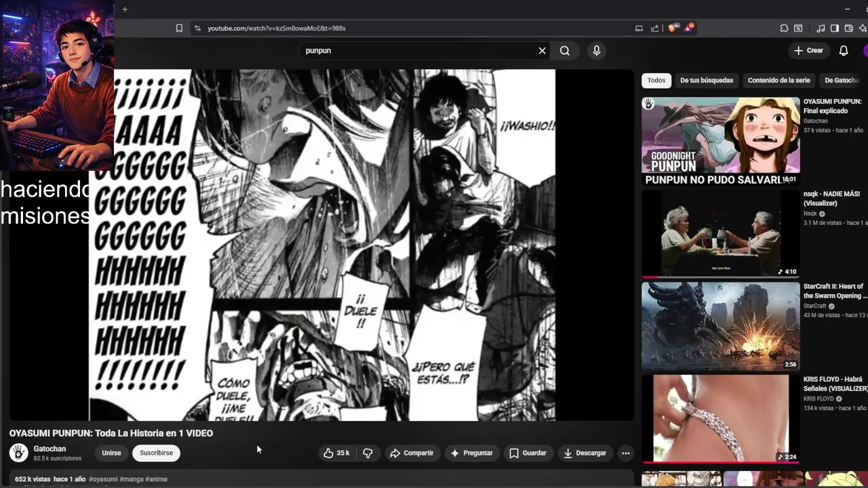Open the Brave Wallet icon
The image size is (868, 488).
[849, 28]
